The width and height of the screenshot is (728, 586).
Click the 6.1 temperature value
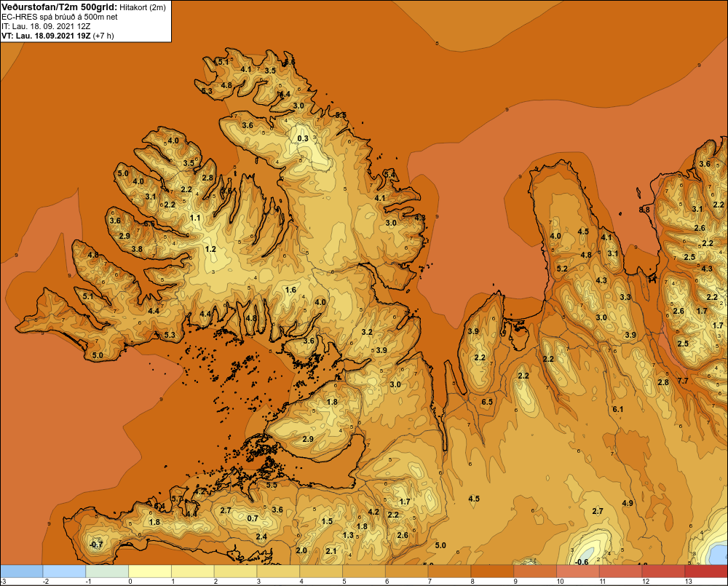click(617, 409)
